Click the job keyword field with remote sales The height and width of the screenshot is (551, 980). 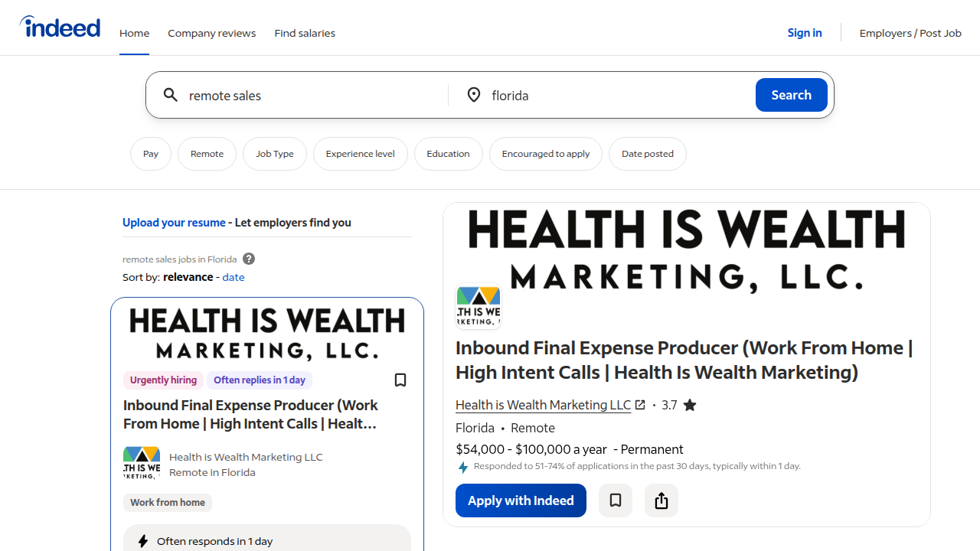(314, 95)
